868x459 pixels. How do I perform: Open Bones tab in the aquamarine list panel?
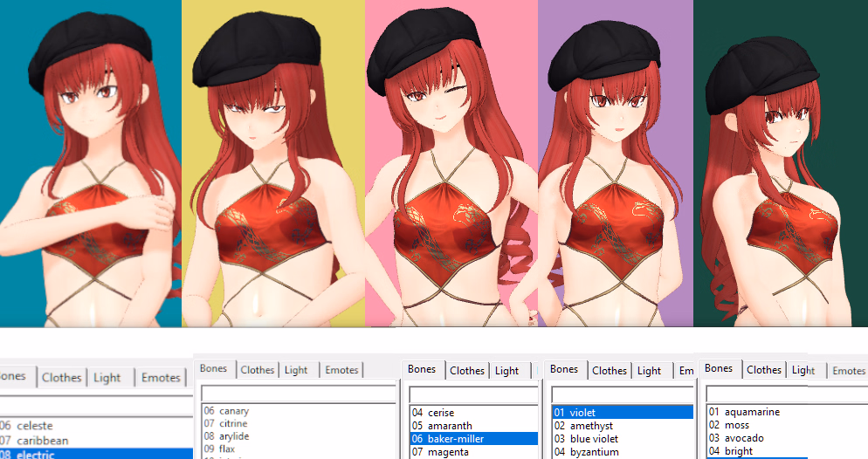pyautogui.click(x=719, y=369)
